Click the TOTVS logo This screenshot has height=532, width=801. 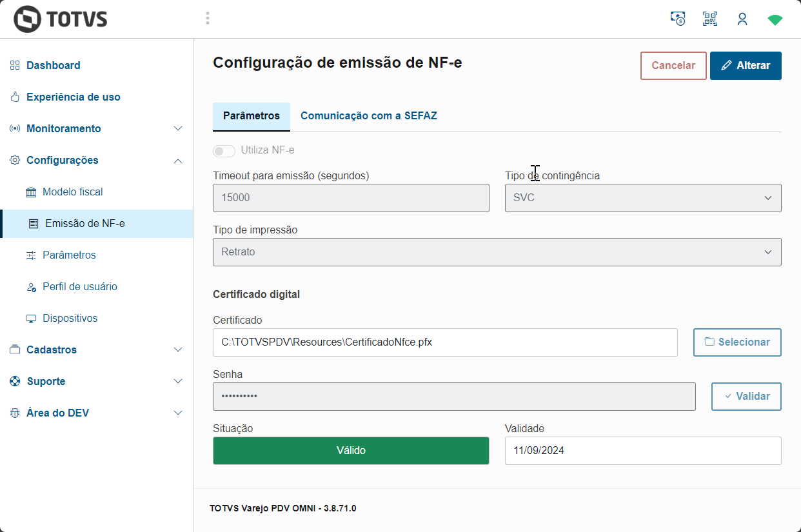[x=61, y=19]
